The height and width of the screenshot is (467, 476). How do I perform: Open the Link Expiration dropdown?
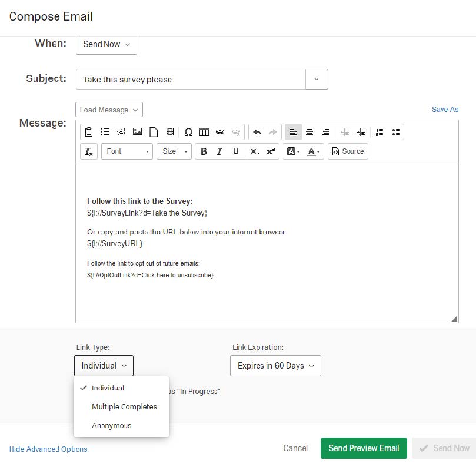tap(275, 366)
